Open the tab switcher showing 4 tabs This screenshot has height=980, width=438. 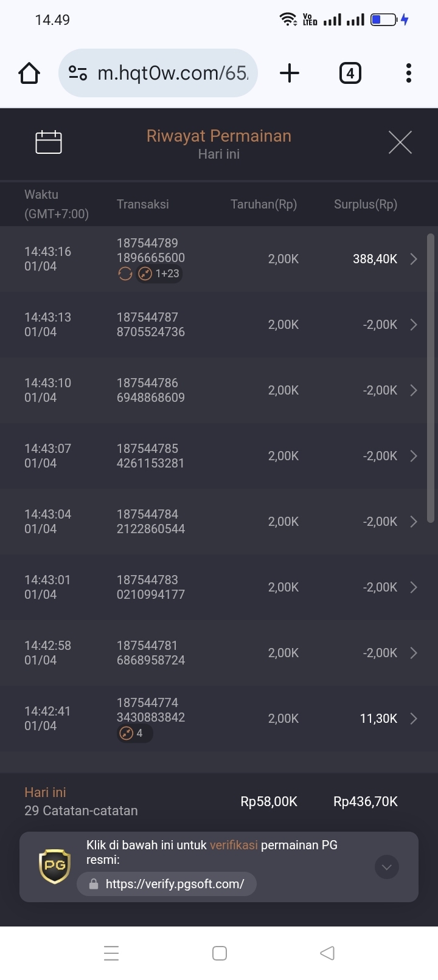coord(350,74)
